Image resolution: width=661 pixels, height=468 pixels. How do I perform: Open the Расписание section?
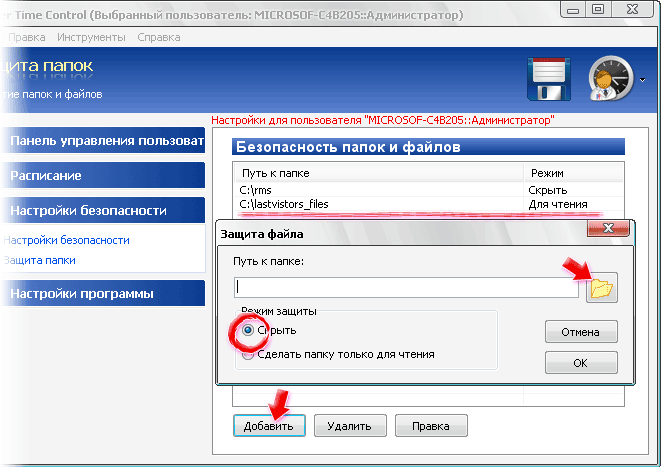tap(104, 175)
